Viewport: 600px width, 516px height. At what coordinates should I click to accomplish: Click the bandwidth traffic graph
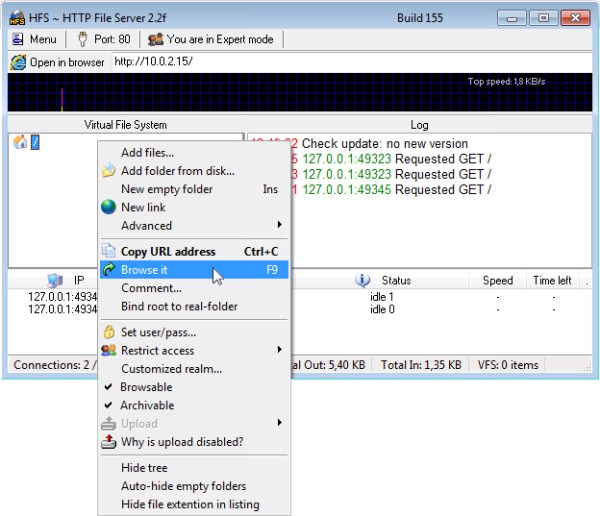pyautogui.click(x=300, y=92)
